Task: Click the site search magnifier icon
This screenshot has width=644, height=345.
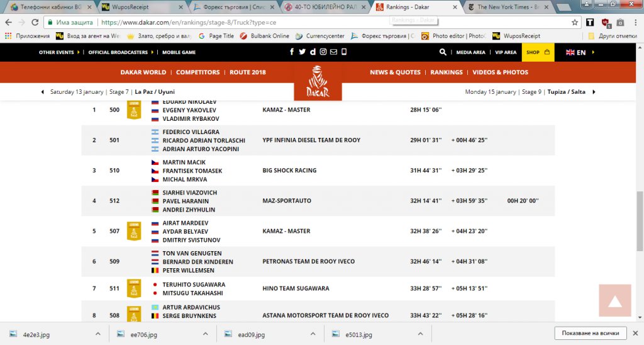Action: click(443, 52)
